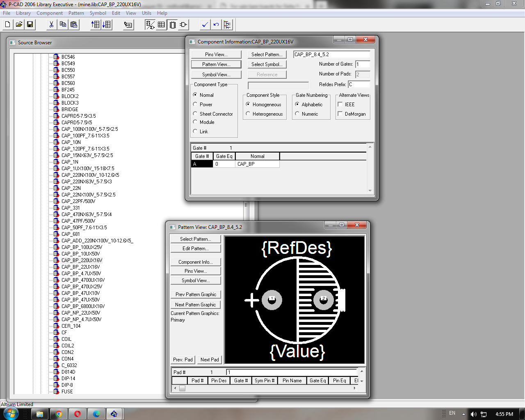Open Windows Start menu orb
Screen dimensions: 525x420
tap(11, 413)
